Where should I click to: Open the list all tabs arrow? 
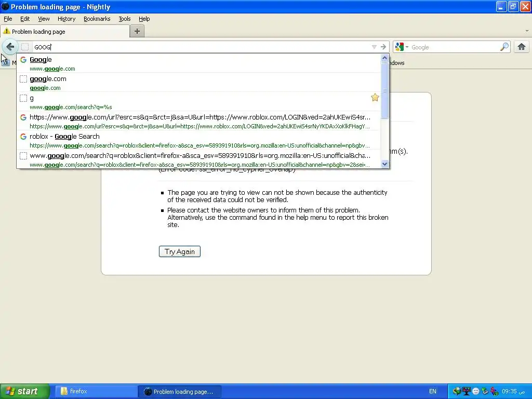click(527, 31)
